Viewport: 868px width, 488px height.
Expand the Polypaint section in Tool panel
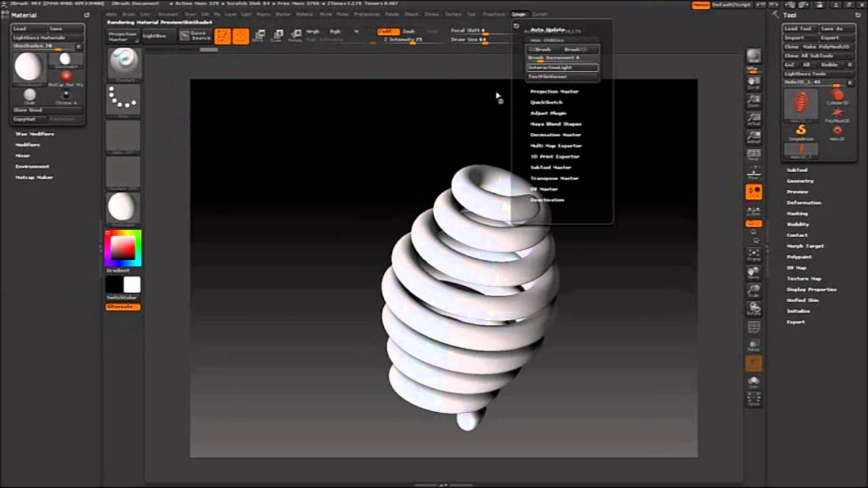800,257
